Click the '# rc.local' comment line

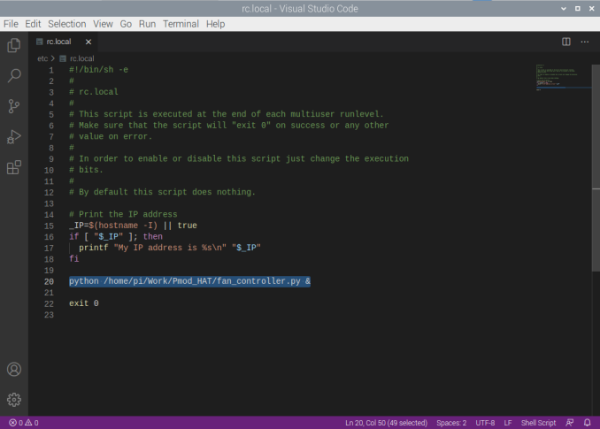click(x=94, y=92)
